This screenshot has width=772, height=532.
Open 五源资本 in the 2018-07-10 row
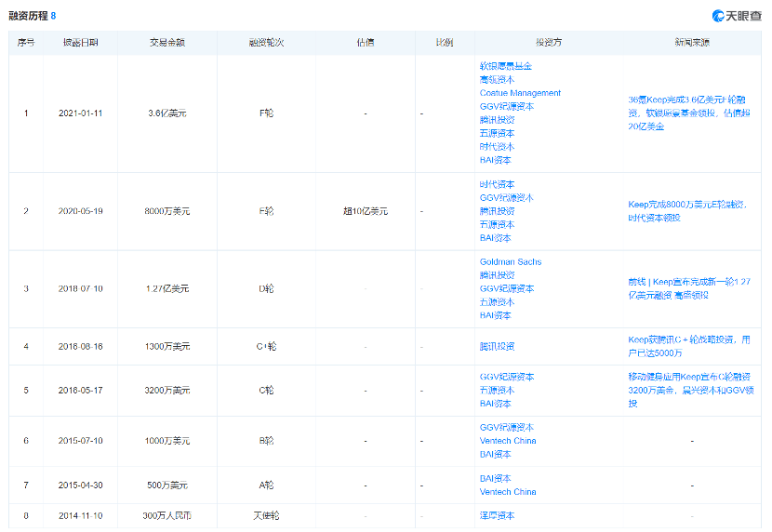(497, 302)
